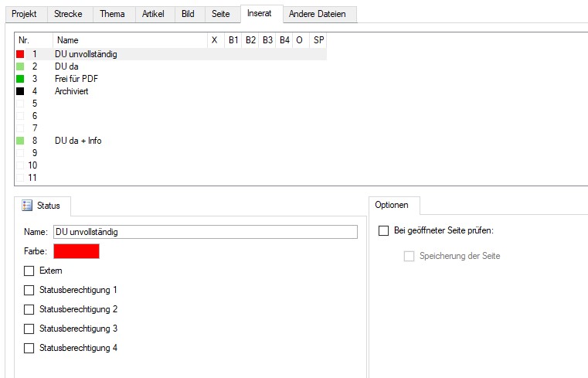Click the SP column header
The height and width of the screenshot is (378, 588).
[x=318, y=39]
